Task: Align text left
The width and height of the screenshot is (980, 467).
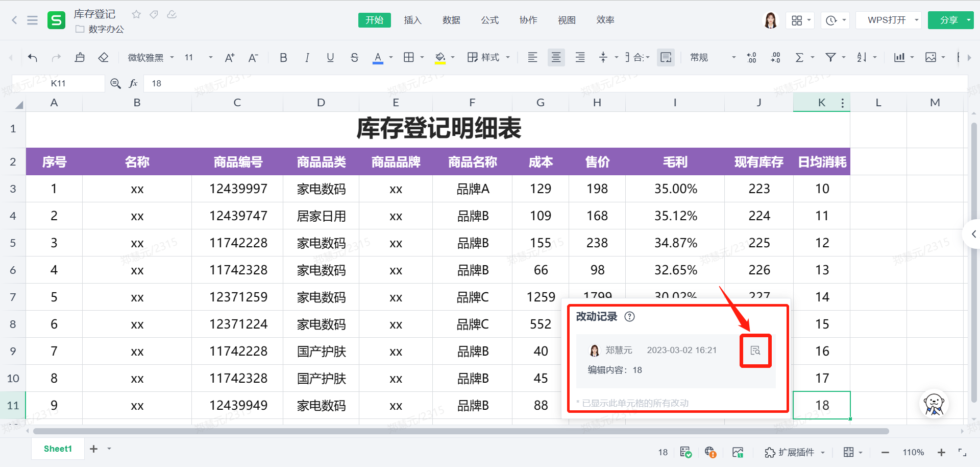Action: (532, 57)
